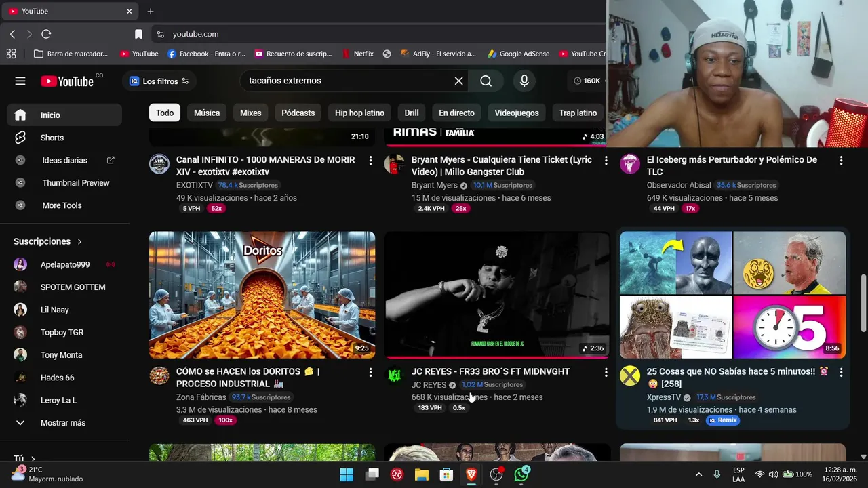Image resolution: width=868 pixels, height=488 pixels.
Task: Select the Videojuegos filter chip
Action: 517,113
